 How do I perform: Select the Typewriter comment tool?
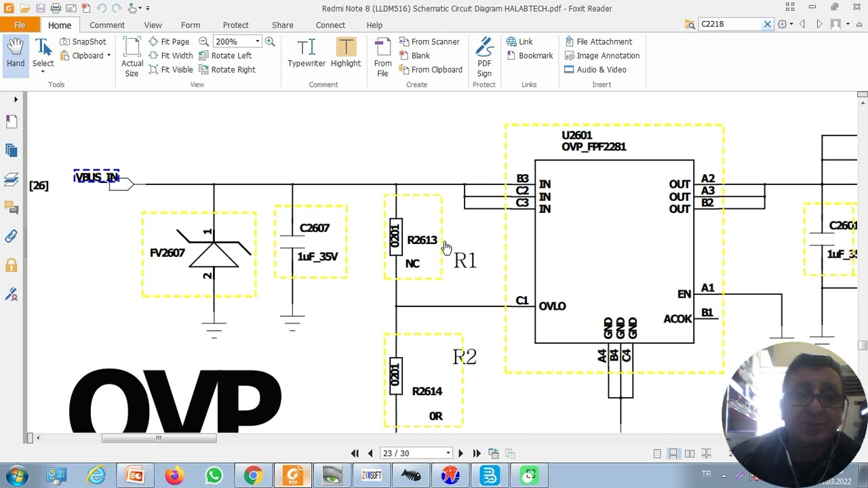tap(307, 54)
